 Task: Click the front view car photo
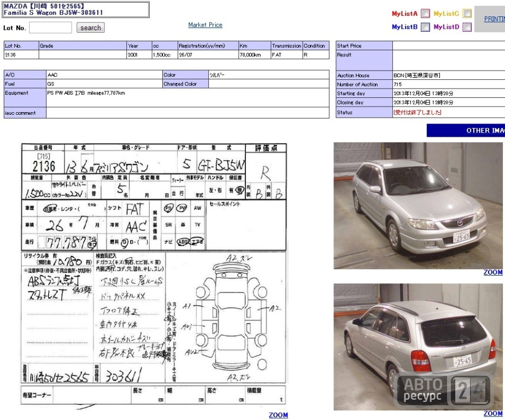pos(418,206)
